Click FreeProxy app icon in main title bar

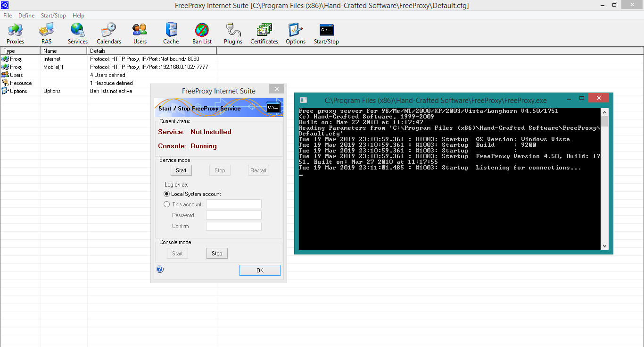point(5,5)
